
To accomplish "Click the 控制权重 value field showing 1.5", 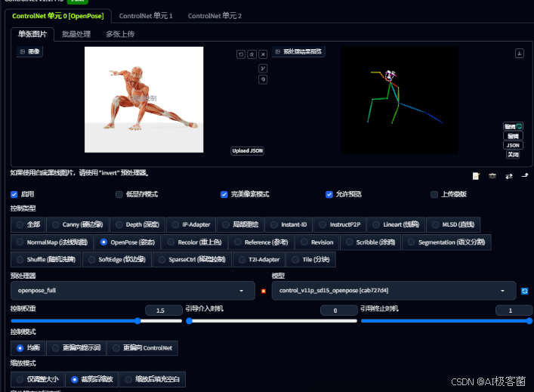I will pos(164,310).
